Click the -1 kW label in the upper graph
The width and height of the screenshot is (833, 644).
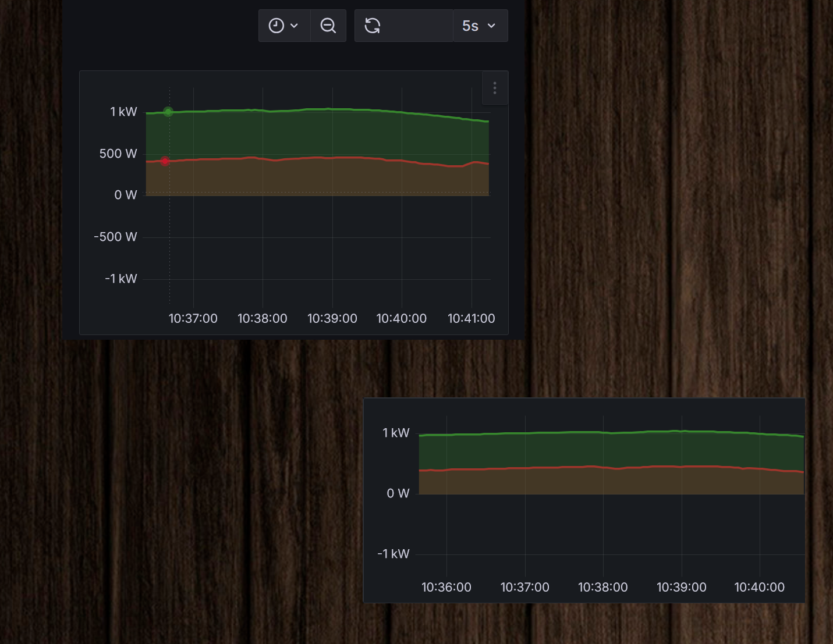coord(121,279)
